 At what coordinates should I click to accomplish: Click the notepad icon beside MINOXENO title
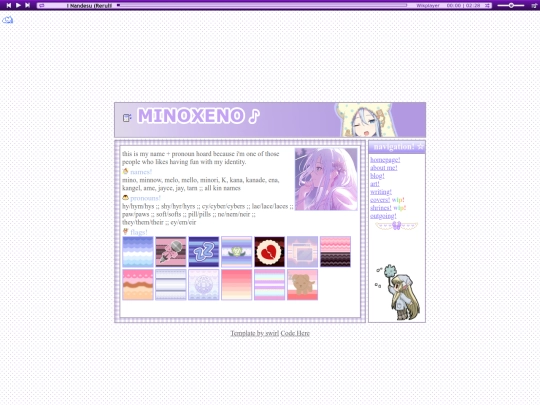[127, 118]
